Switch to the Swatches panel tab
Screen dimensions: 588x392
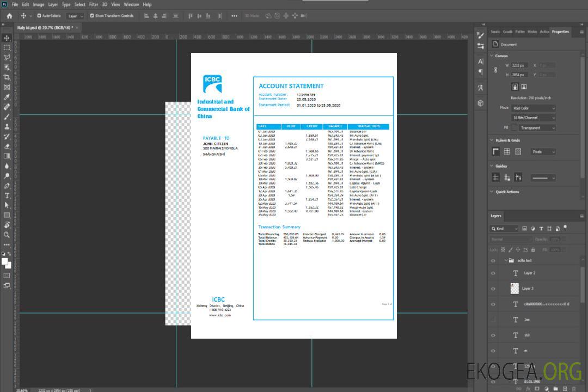495,32
